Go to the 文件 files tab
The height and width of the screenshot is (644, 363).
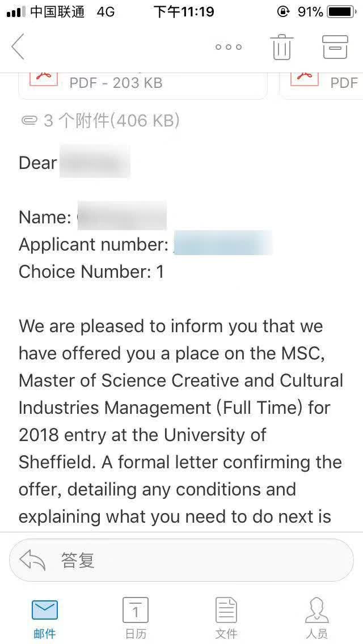(x=226, y=618)
